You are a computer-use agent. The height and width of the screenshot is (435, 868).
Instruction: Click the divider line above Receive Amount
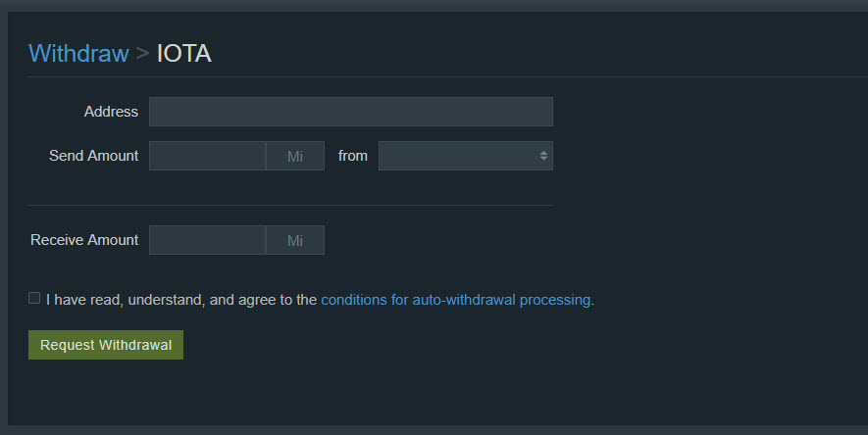(x=290, y=205)
